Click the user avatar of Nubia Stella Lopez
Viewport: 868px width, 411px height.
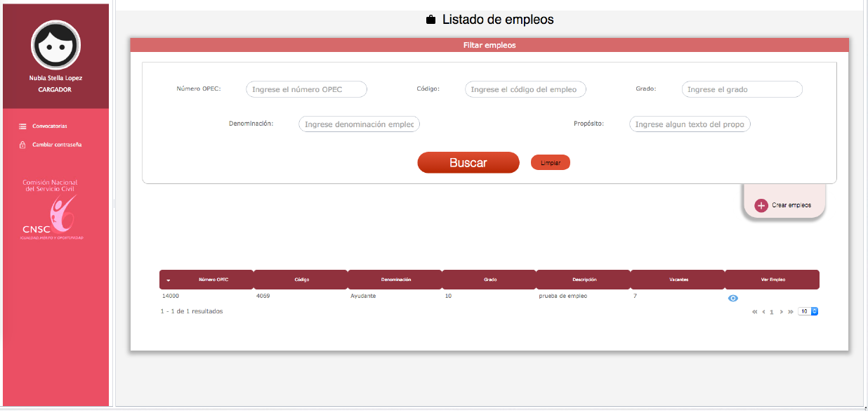click(55, 44)
